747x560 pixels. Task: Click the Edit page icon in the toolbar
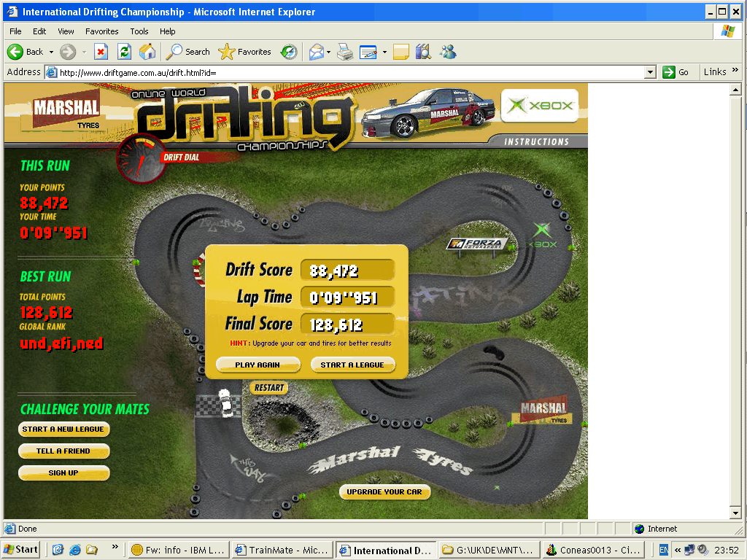point(368,52)
